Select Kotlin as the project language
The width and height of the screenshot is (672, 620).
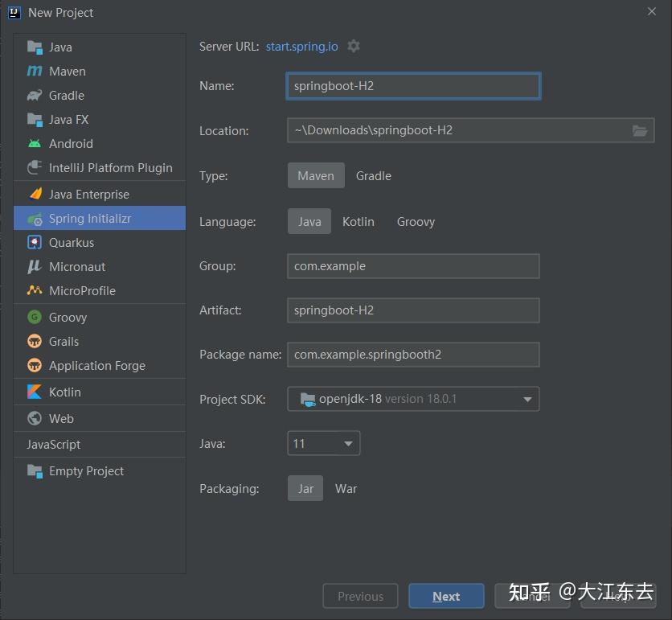point(358,221)
